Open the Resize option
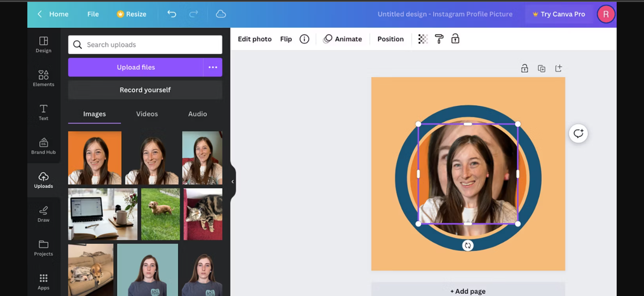 click(131, 14)
